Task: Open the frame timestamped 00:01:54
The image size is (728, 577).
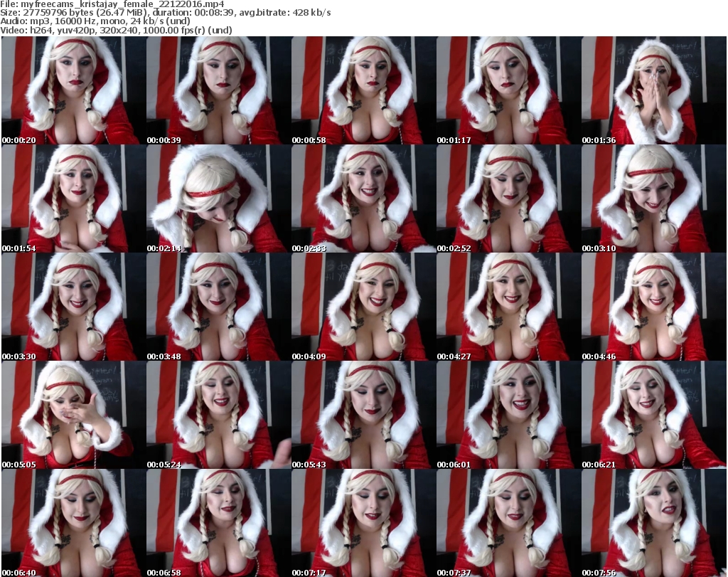Action: pyautogui.click(x=73, y=198)
